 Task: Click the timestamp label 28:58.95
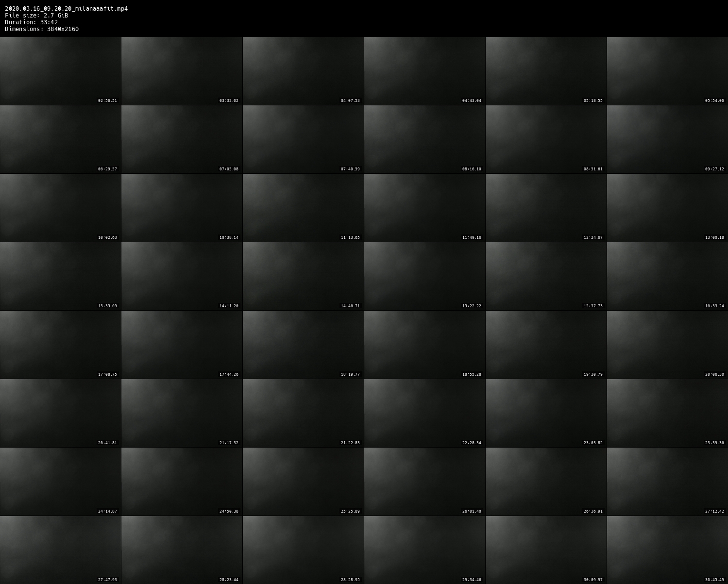pos(350,580)
